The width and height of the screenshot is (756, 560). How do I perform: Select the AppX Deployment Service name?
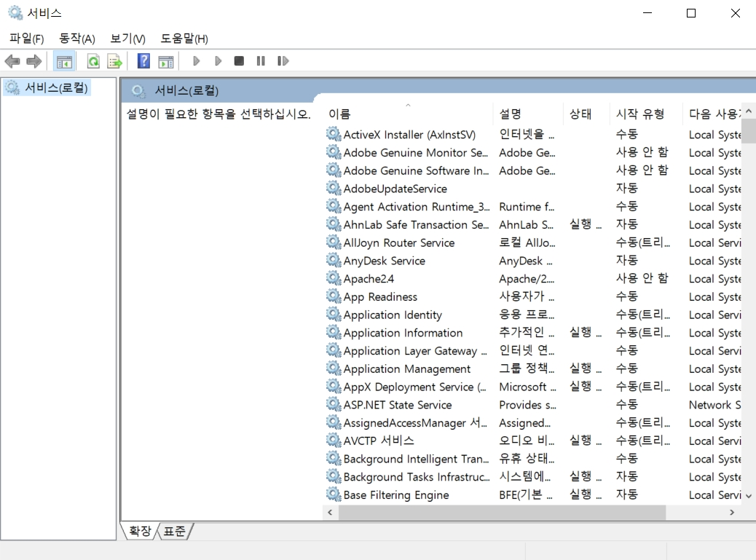pyautogui.click(x=414, y=387)
